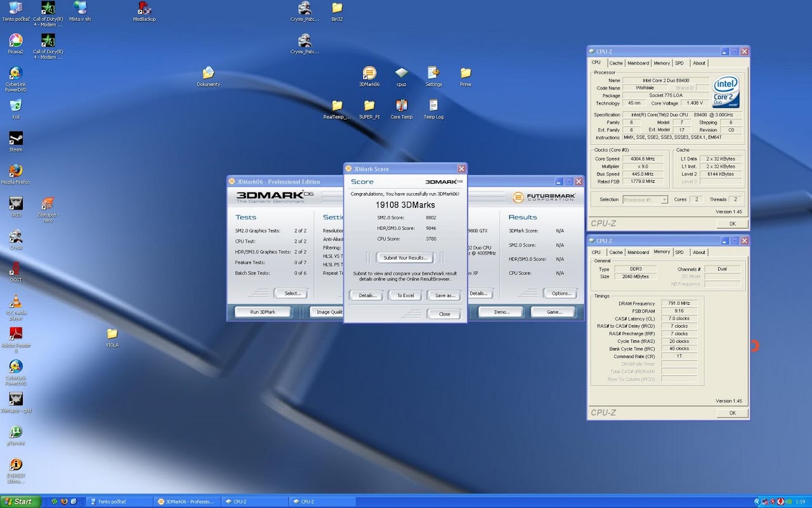Image resolution: width=812 pixels, height=508 pixels.
Task: Click the 19108 3DMarks score text
Action: (405, 205)
